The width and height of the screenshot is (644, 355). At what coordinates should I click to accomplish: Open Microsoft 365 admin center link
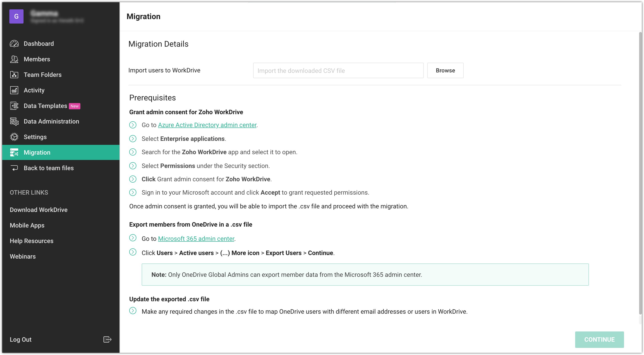pos(196,239)
